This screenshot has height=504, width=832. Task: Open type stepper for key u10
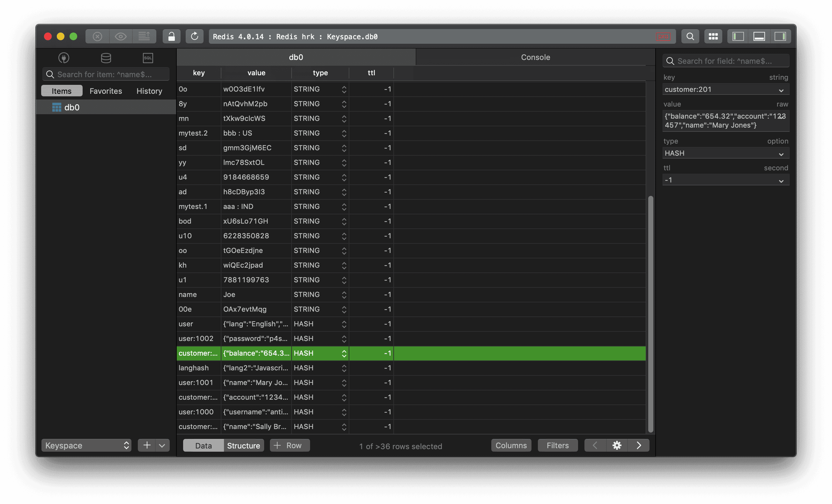tap(344, 236)
